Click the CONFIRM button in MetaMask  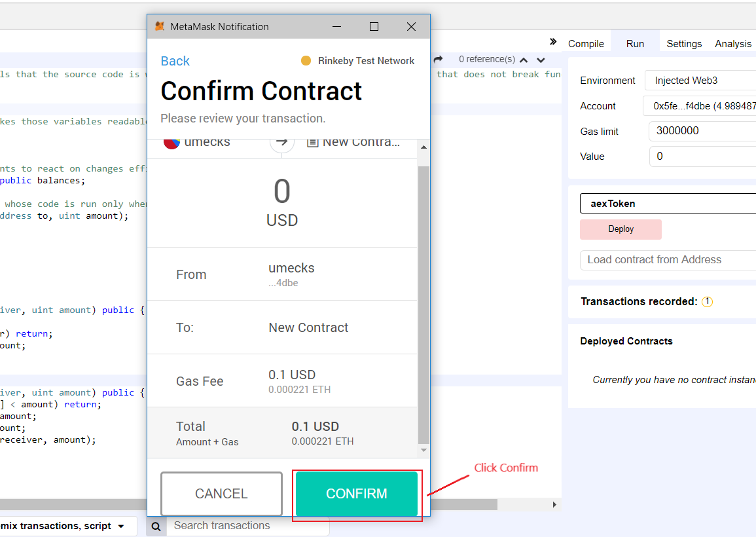[x=357, y=494]
